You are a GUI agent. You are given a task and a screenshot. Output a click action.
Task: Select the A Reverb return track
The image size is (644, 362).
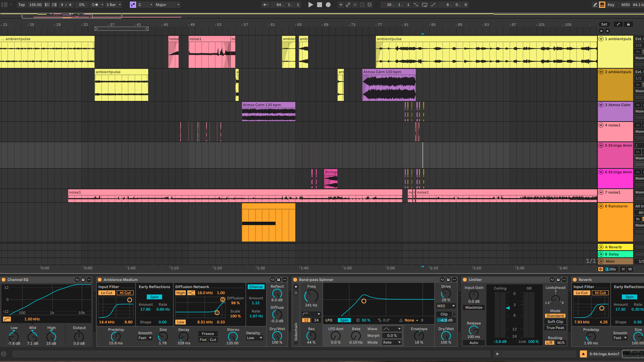615,247
